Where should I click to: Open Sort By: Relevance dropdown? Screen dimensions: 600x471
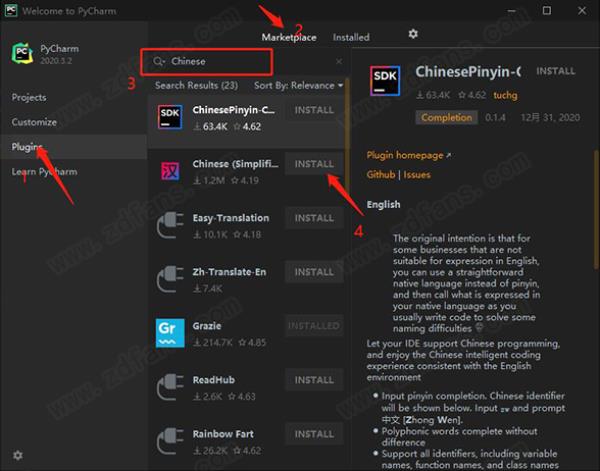298,85
